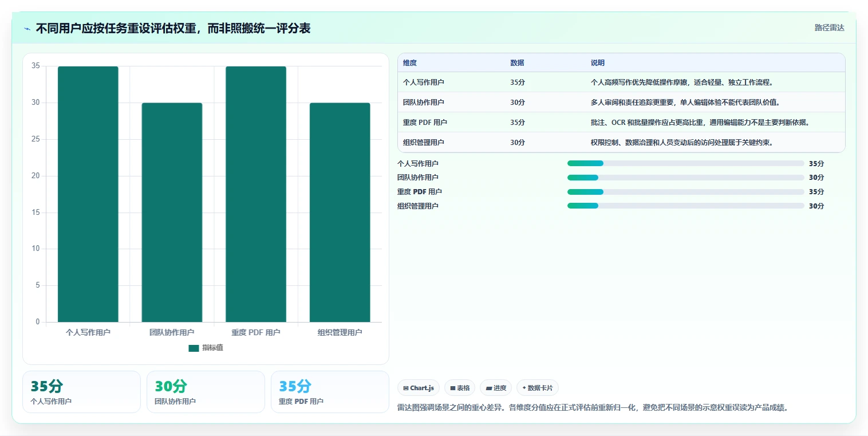Click the 维度 column header in the table
This screenshot has width=868, height=436.
pyautogui.click(x=410, y=63)
